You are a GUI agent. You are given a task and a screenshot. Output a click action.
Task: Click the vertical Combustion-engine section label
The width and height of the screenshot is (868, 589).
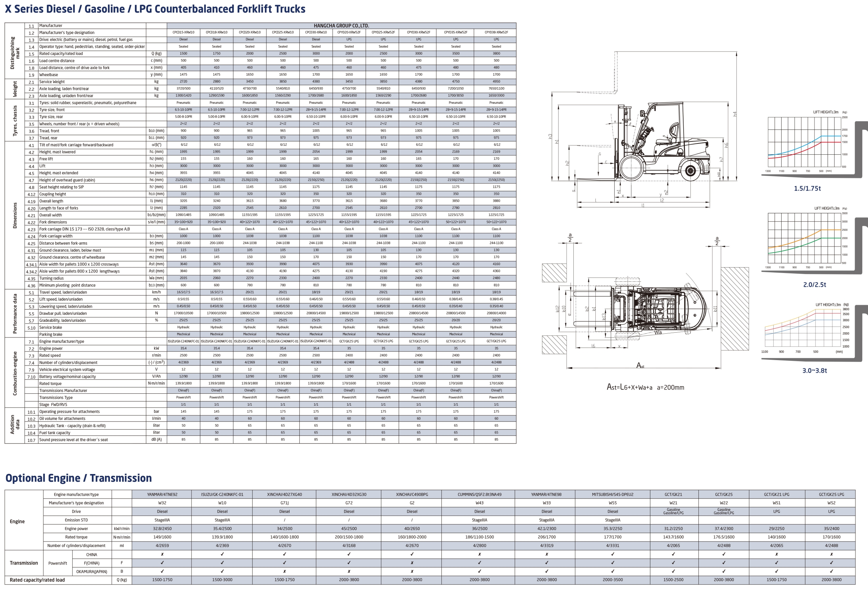(15, 373)
